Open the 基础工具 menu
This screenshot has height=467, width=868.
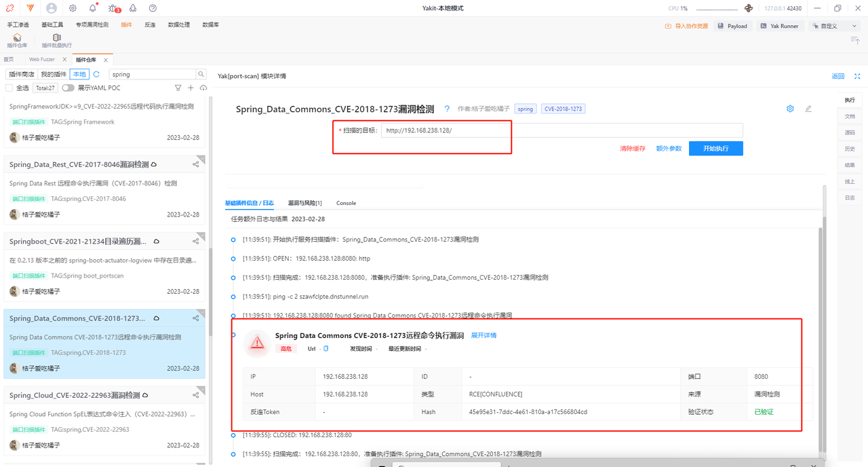tap(52, 24)
